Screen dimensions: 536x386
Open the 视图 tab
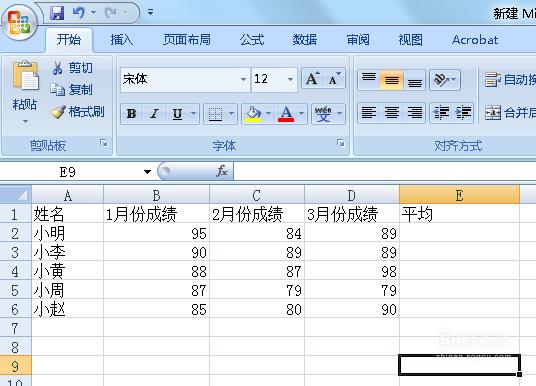(411, 40)
